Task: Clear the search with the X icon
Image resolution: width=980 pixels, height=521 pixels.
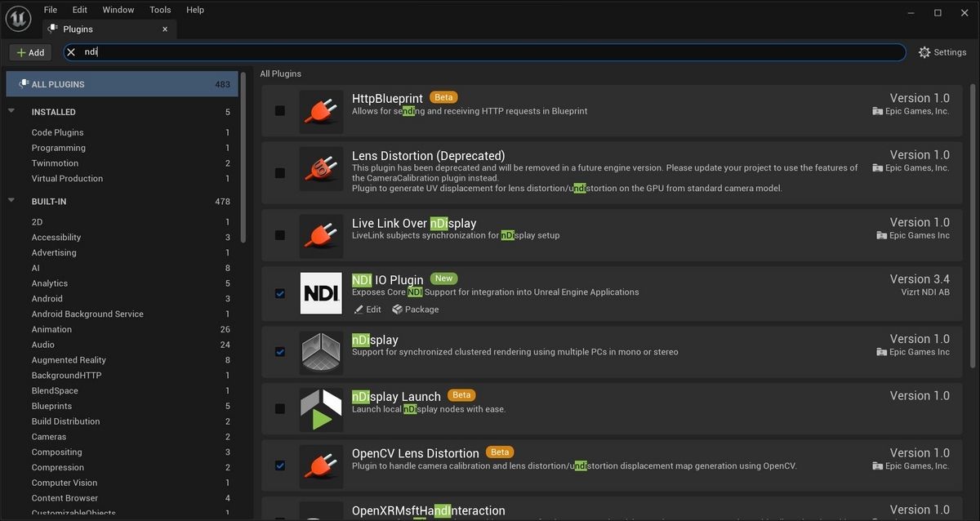Action: click(x=71, y=52)
